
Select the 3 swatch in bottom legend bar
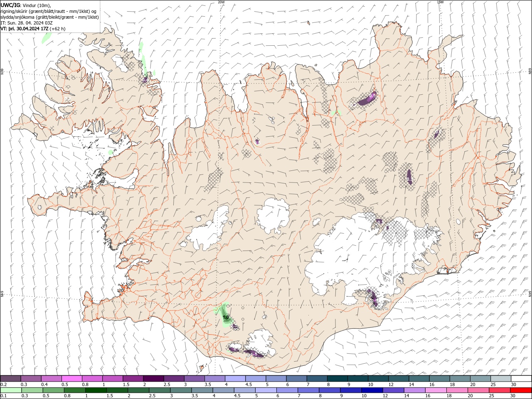[x=181, y=390]
